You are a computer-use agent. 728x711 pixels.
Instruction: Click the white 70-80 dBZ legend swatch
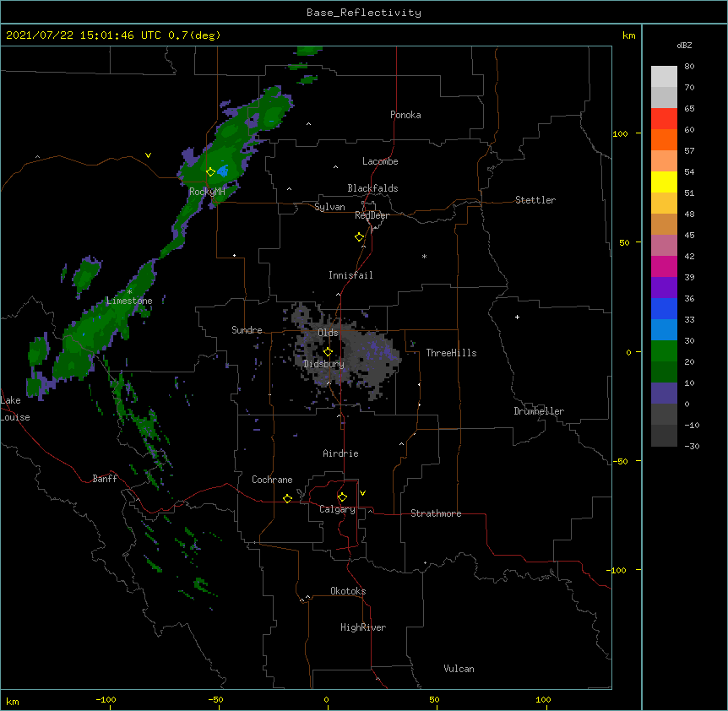tap(664, 77)
